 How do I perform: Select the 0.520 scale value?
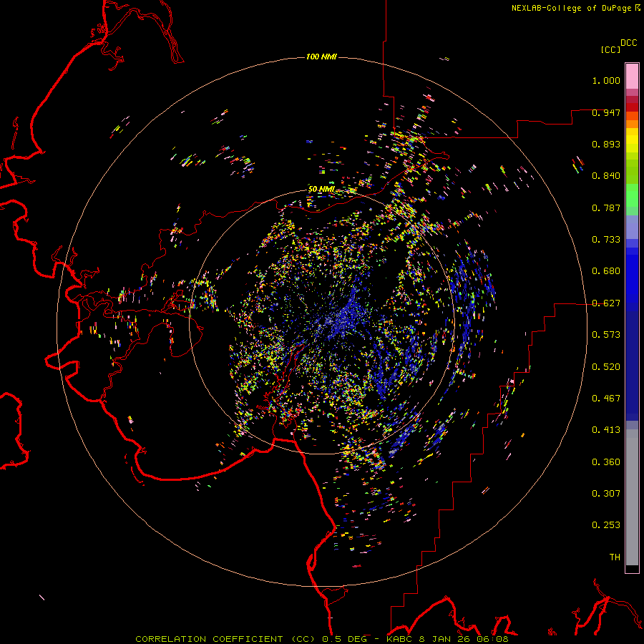606,367
